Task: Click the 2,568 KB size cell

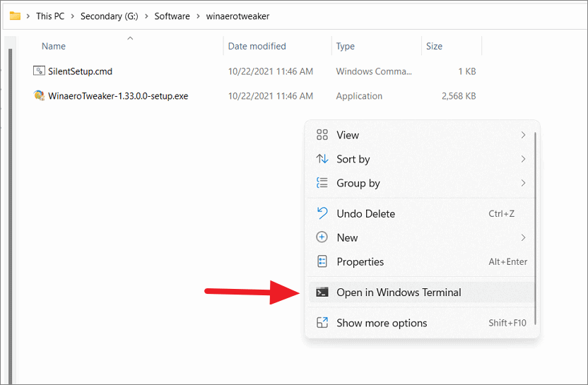Action: (459, 96)
